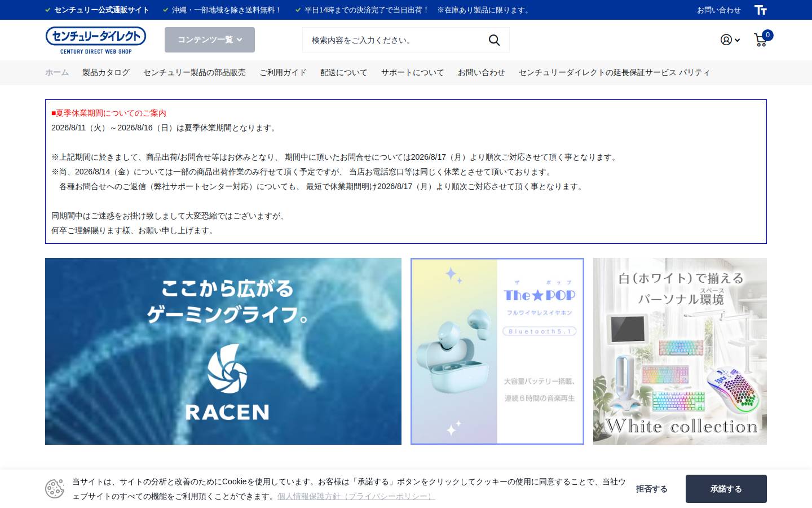812x508 pixels.
Task: Click the cart item count badge
Action: point(767,35)
